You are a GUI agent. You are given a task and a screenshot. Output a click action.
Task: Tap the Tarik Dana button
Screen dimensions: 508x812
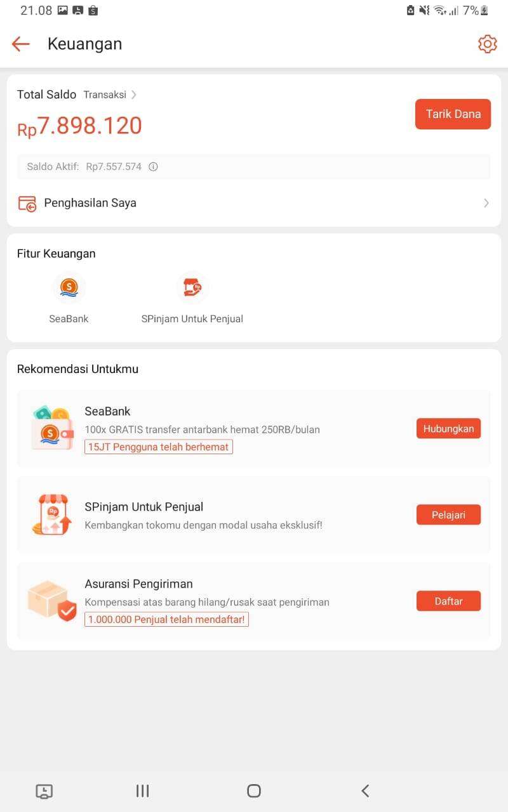pyautogui.click(x=453, y=114)
